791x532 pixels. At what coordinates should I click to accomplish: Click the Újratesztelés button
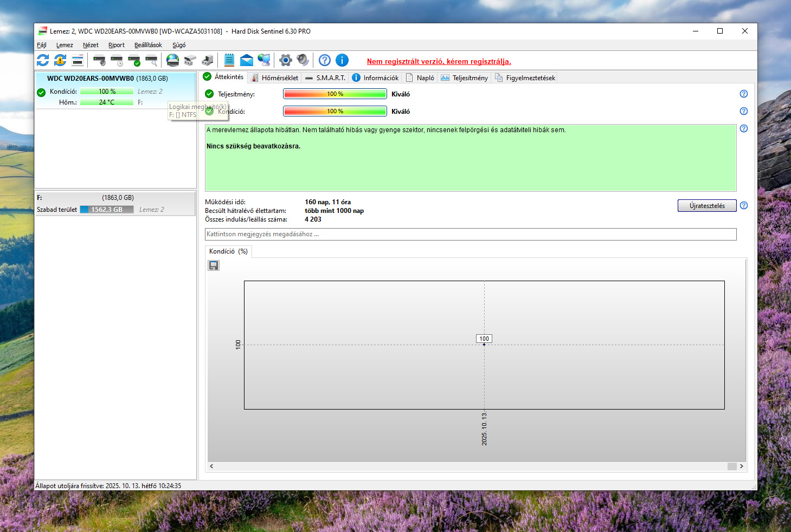click(x=707, y=206)
